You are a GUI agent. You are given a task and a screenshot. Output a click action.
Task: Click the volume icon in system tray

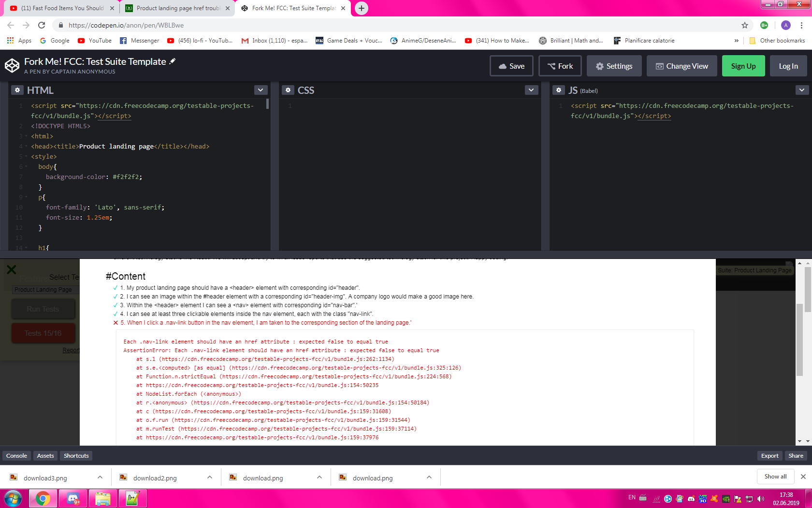point(761,498)
